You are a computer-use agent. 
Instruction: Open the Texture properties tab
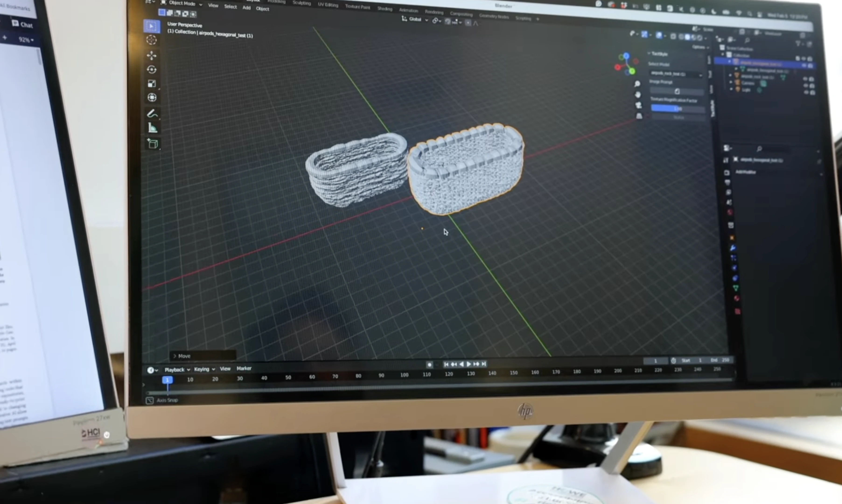tap(738, 311)
